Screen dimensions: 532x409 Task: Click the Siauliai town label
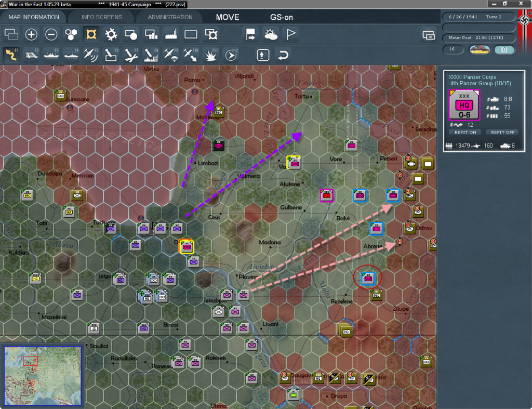(99, 346)
